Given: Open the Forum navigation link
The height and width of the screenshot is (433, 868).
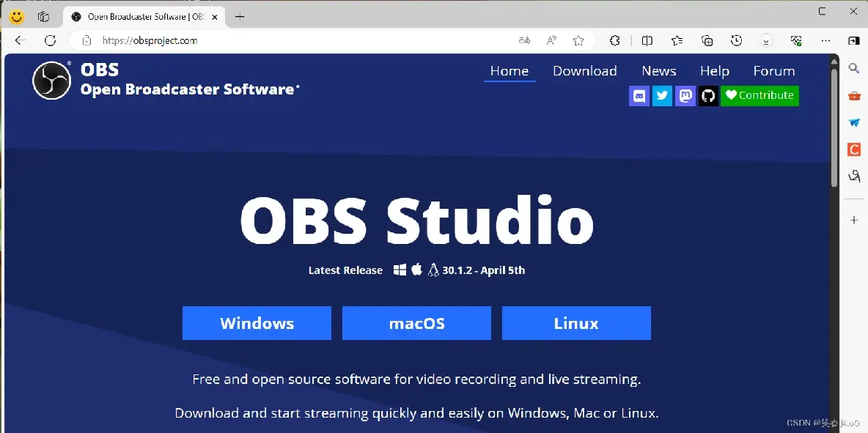Looking at the screenshot, I should pos(774,71).
